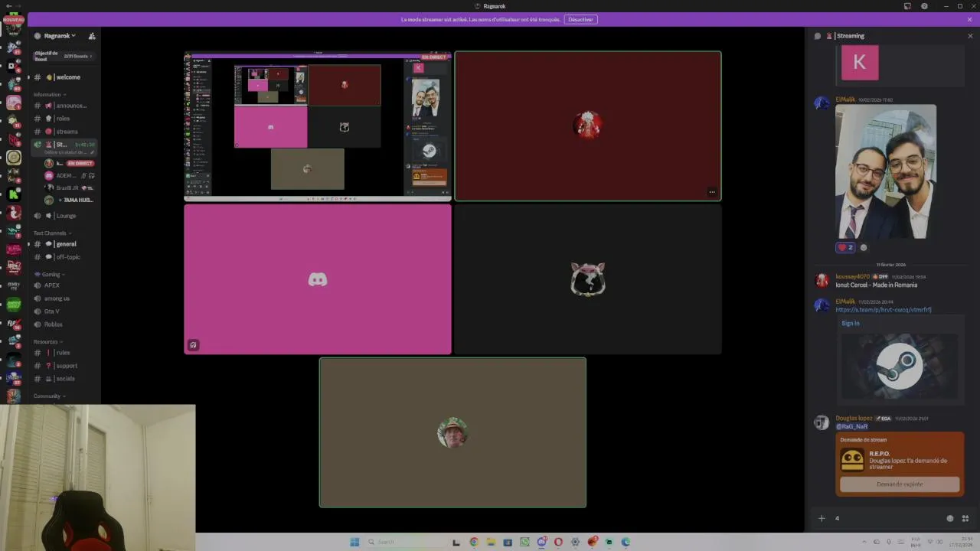980x551 pixels.
Task: Select the dark red participant tile
Action: 588,126
